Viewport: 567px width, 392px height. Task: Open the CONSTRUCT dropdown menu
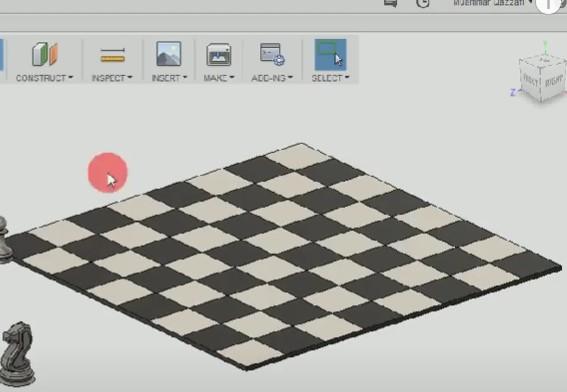coord(44,78)
